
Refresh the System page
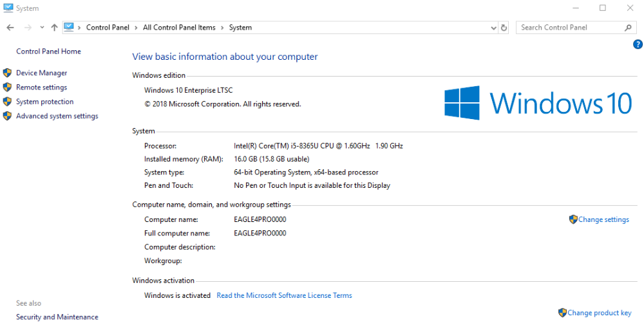504,28
